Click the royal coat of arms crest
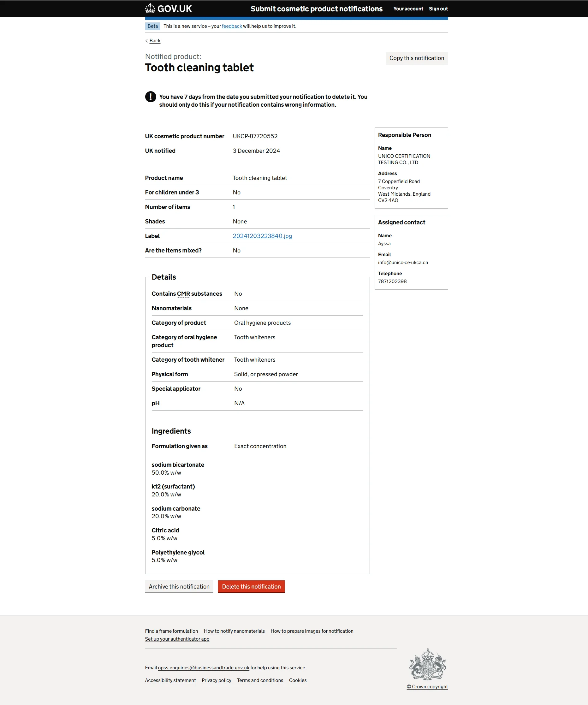588x705 pixels. click(427, 664)
